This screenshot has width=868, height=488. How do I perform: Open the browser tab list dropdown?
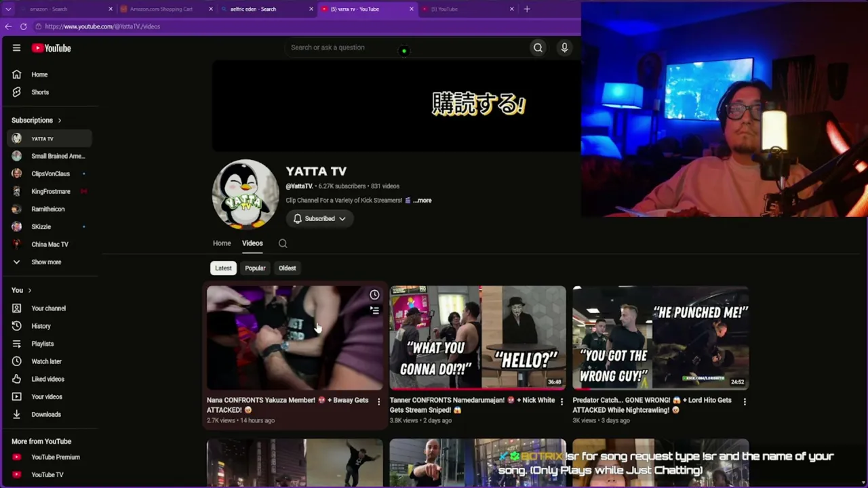tap(8, 9)
